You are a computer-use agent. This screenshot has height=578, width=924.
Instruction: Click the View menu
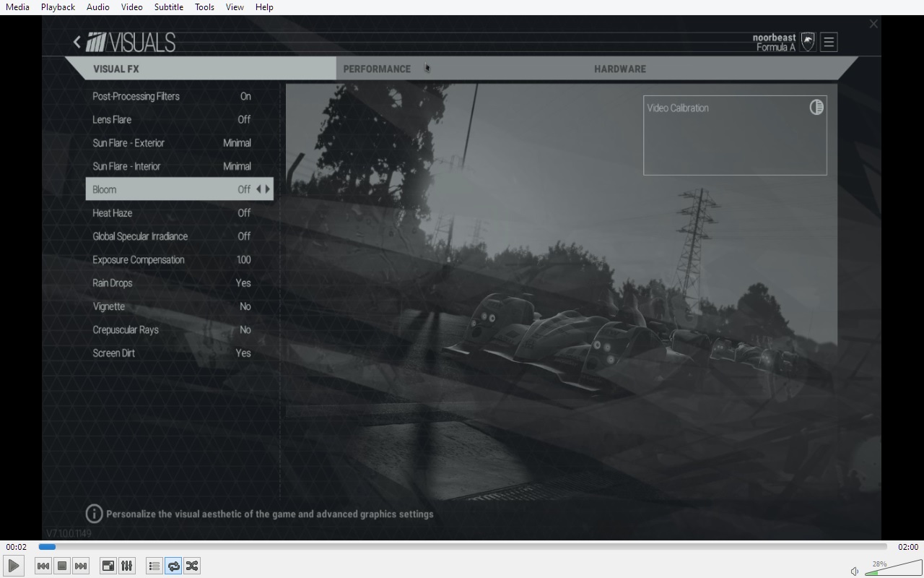[235, 7]
